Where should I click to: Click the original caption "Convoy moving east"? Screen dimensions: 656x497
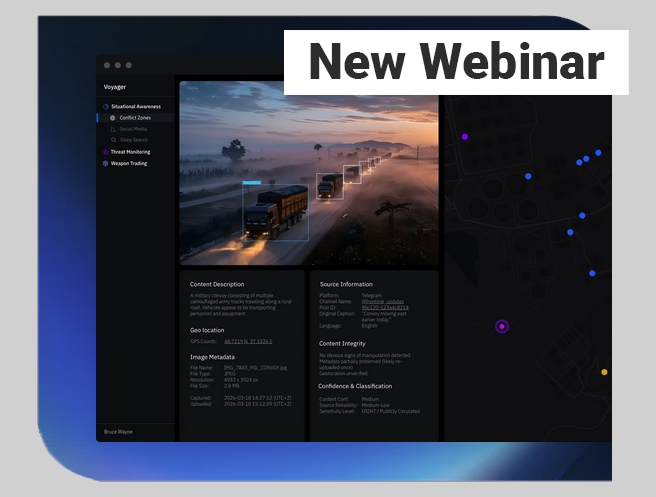(384, 314)
